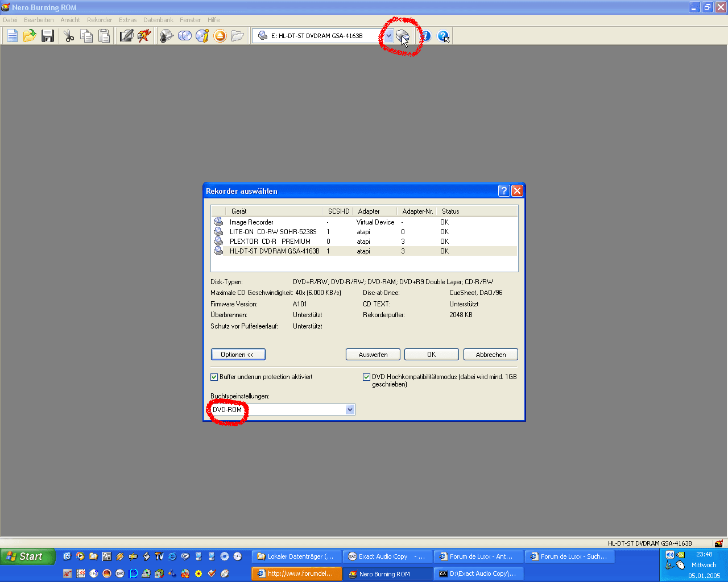The height and width of the screenshot is (582, 728).
Task: Open the Buchtypeinstellungen DVD-ROM dropdown
Action: click(x=350, y=409)
